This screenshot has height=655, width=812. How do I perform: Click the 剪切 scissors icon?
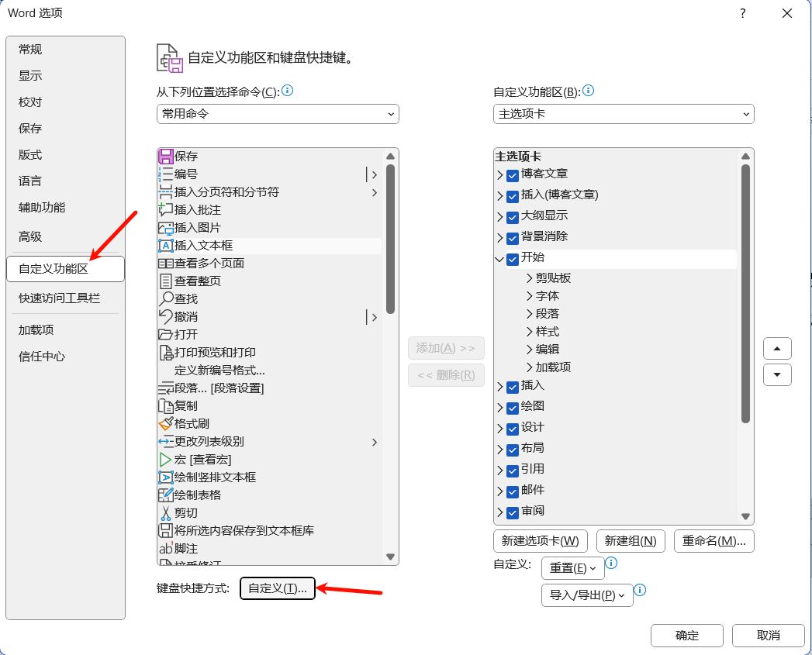pos(165,512)
